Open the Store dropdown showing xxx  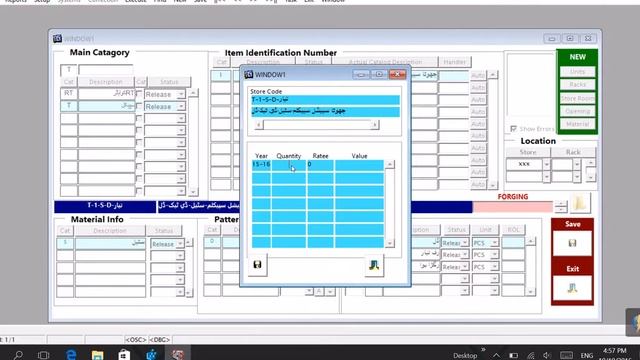[546, 164]
